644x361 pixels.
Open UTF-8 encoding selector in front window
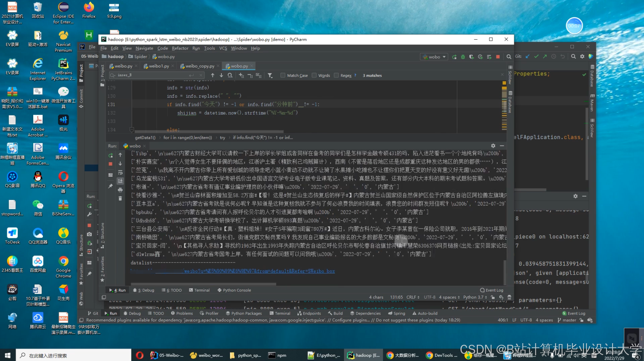[429, 297]
